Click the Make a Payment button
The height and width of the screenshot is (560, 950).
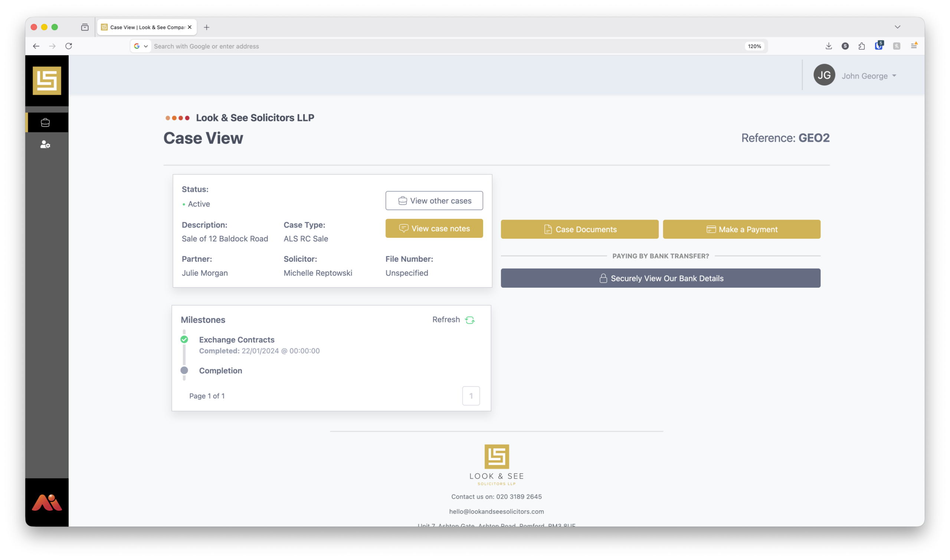tap(741, 230)
